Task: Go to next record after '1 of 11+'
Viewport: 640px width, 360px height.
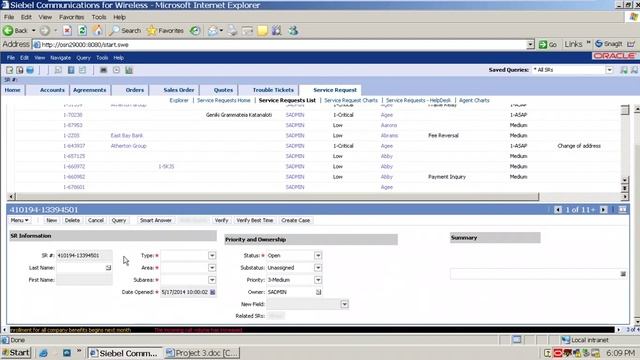Action: (603, 210)
